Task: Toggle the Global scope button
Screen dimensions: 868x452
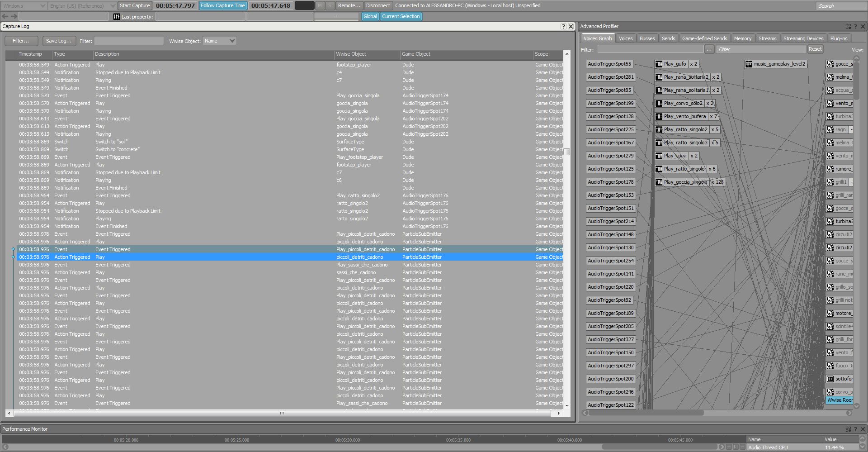Action: [370, 16]
